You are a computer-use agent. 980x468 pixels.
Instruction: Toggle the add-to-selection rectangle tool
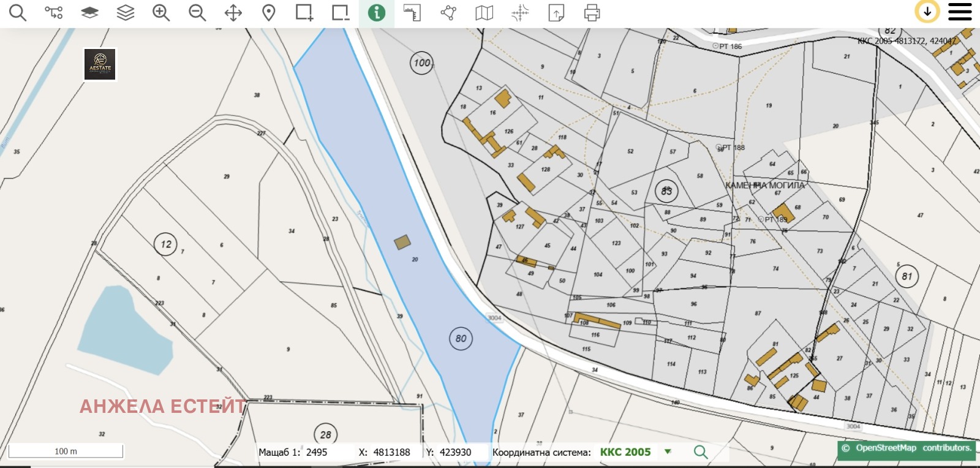pyautogui.click(x=304, y=13)
